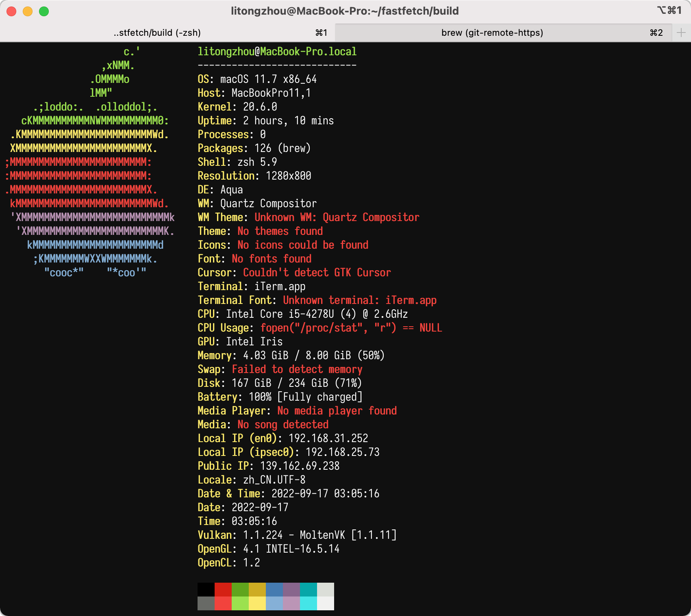This screenshot has height=616, width=691.
Task: Click the teal color block
Action: [309, 590]
